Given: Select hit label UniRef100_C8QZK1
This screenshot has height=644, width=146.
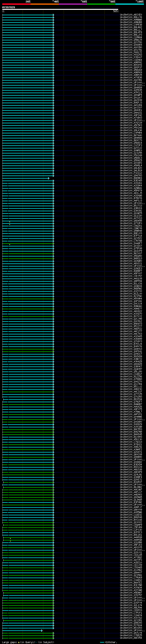Looking at the screenshot, I should pos(131,226).
